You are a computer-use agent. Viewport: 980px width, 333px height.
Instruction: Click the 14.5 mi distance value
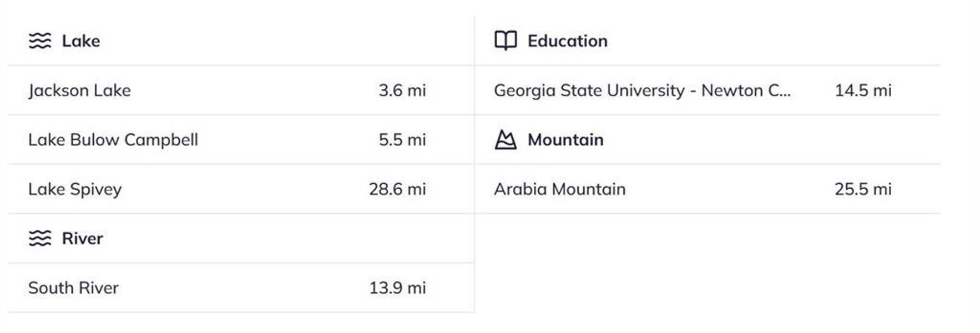tap(863, 90)
